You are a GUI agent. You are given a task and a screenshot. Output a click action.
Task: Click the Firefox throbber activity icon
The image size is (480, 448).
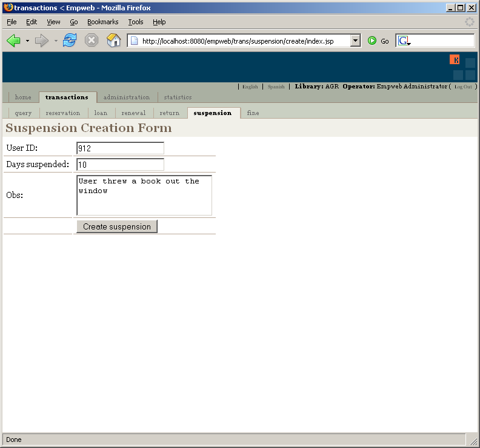click(469, 22)
